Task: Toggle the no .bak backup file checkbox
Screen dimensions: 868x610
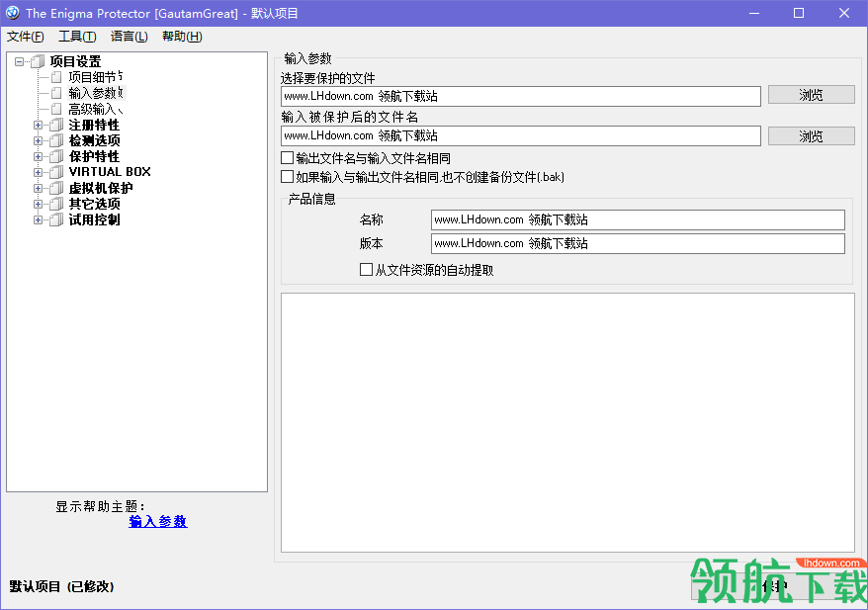Action: [x=288, y=177]
